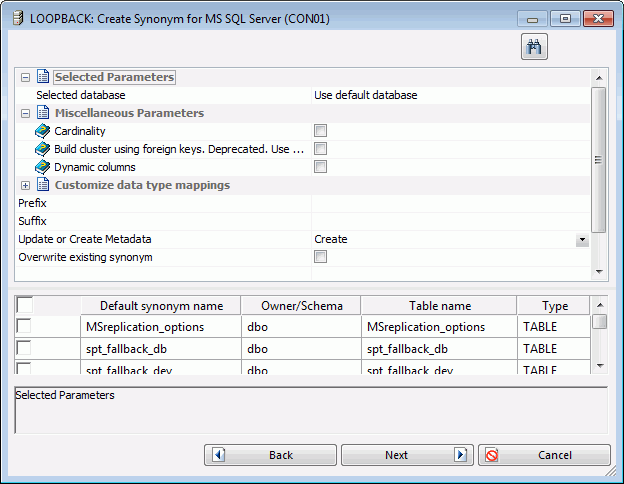Click parameters panel scroll up arrow

coord(599,78)
